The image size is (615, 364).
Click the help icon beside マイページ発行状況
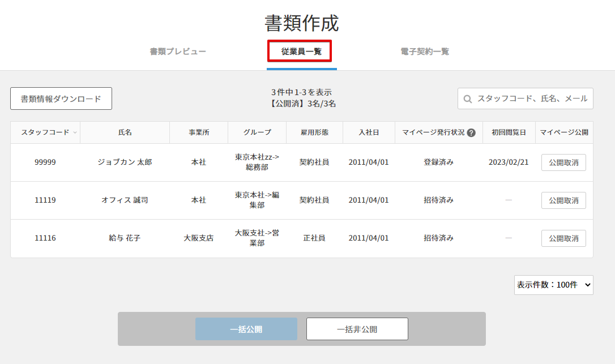click(x=471, y=133)
